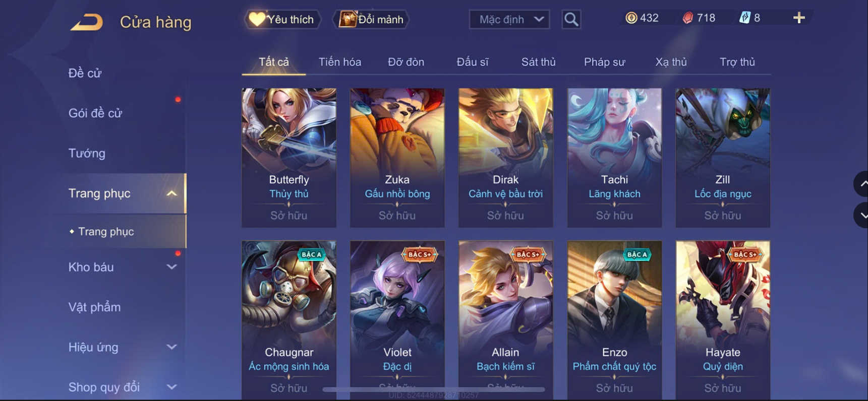Open the Mặc định sort dropdown

509,19
